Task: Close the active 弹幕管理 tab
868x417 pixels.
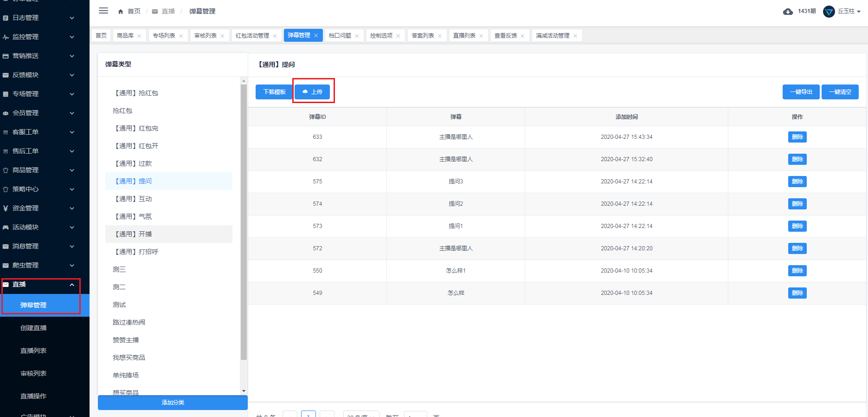Action: click(x=316, y=35)
